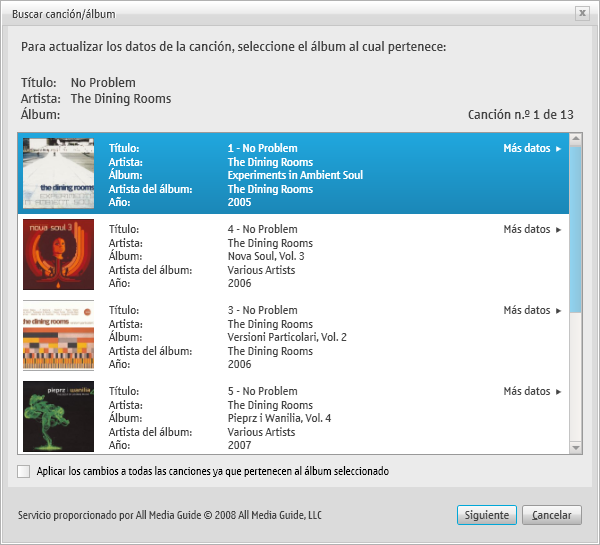Click the Cancelar button

coord(552,515)
